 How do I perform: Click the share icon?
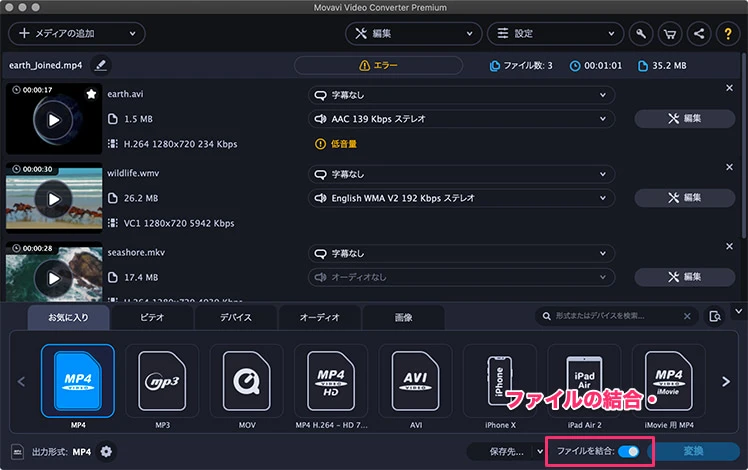point(699,33)
